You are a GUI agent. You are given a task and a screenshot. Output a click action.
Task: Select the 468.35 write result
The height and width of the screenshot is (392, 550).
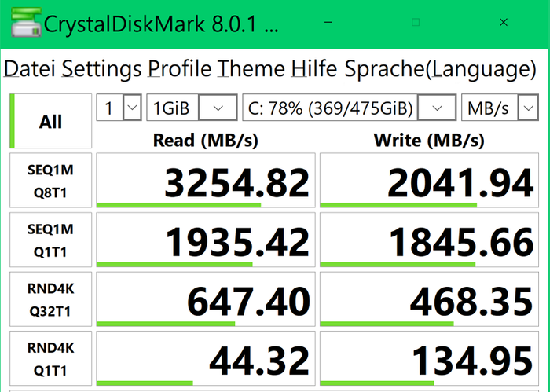(429, 299)
